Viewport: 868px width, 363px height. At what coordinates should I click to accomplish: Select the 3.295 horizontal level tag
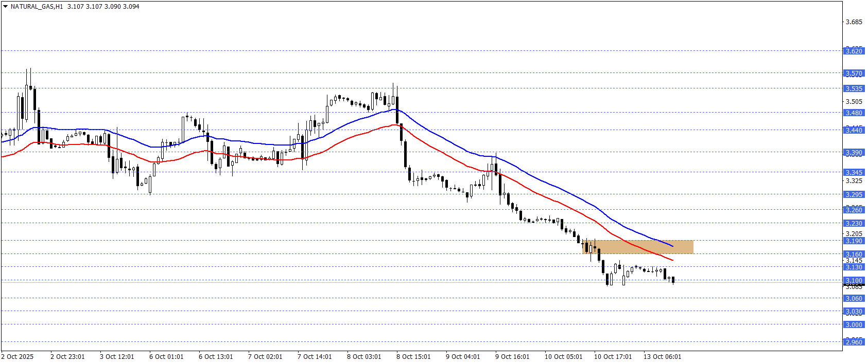point(854,194)
